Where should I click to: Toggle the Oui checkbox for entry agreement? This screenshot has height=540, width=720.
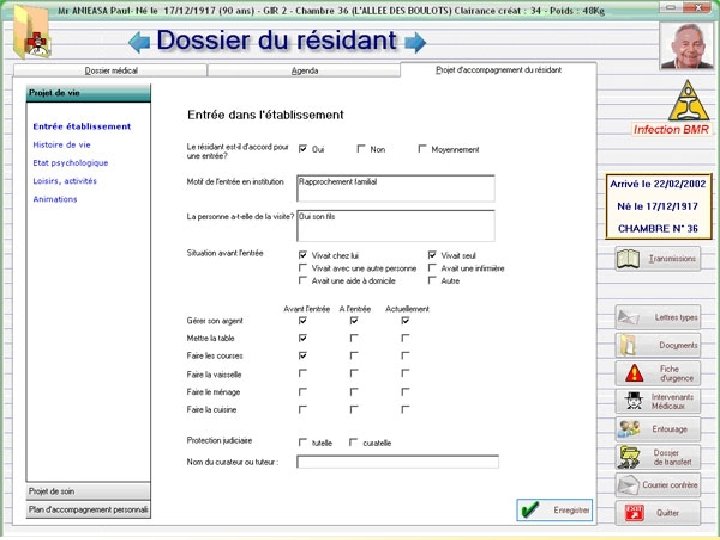(x=303, y=149)
